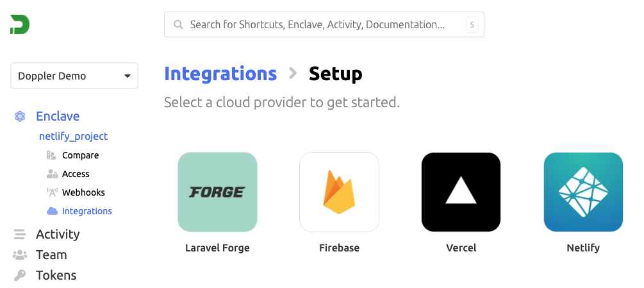Click the Netlify label text
644x288 pixels.
click(x=583, y=248)
